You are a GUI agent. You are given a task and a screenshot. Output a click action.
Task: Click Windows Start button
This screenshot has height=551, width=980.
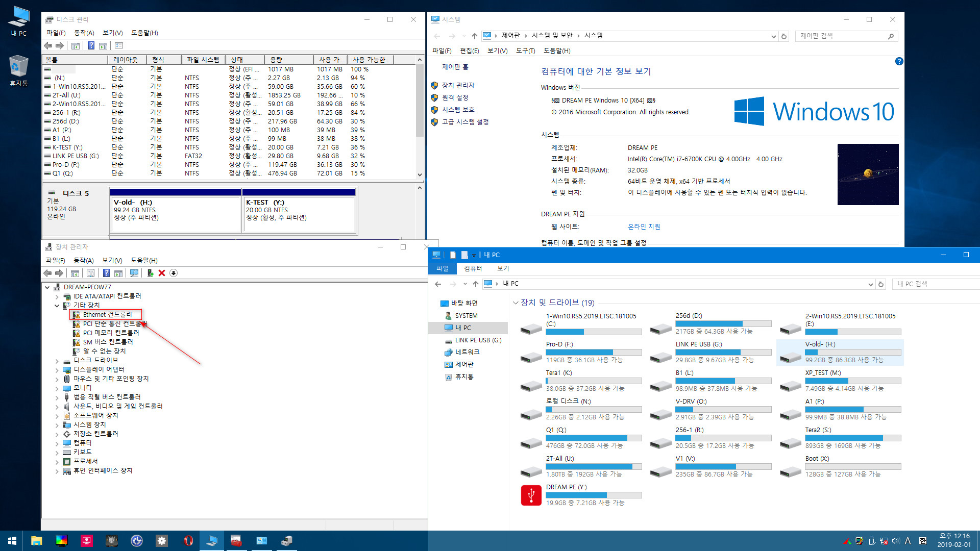(12, 541)
